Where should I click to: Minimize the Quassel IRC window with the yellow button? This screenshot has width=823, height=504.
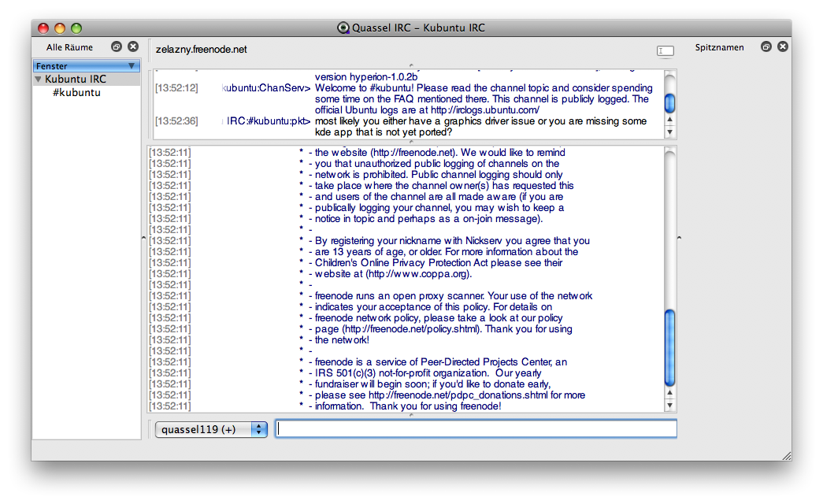(x=60, y=28)
